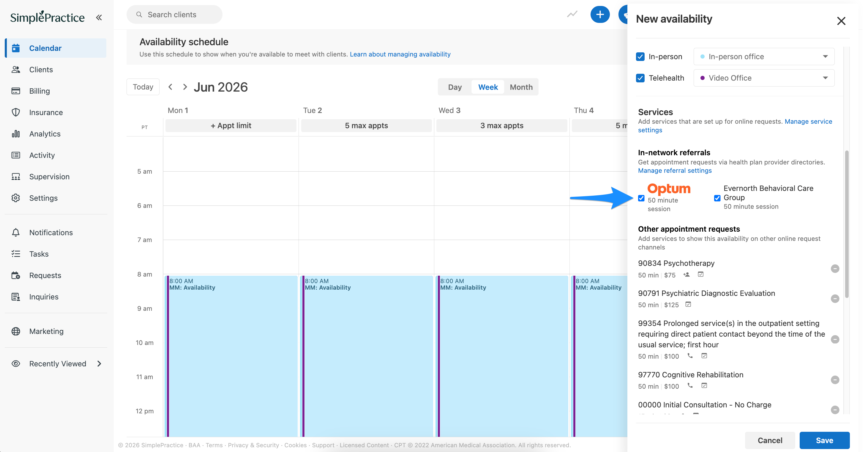Go to next week with right chevron
Viewport: 868px width, 452px height.
pos(185,87)
